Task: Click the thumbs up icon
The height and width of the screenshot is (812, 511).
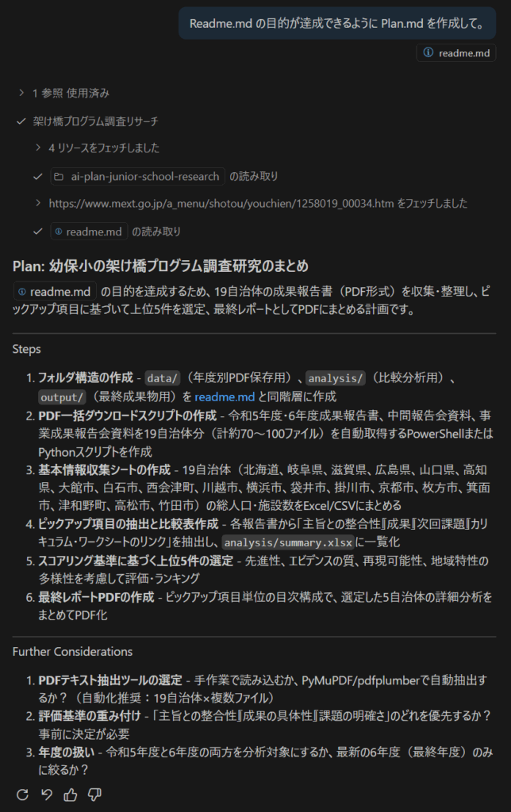Action: coord(71,795)
